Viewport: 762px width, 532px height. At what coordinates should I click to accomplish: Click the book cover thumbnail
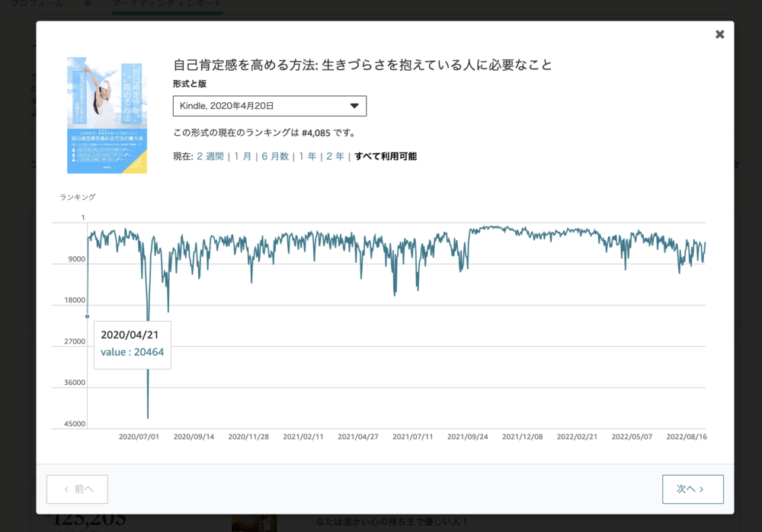tap(107, 115)
